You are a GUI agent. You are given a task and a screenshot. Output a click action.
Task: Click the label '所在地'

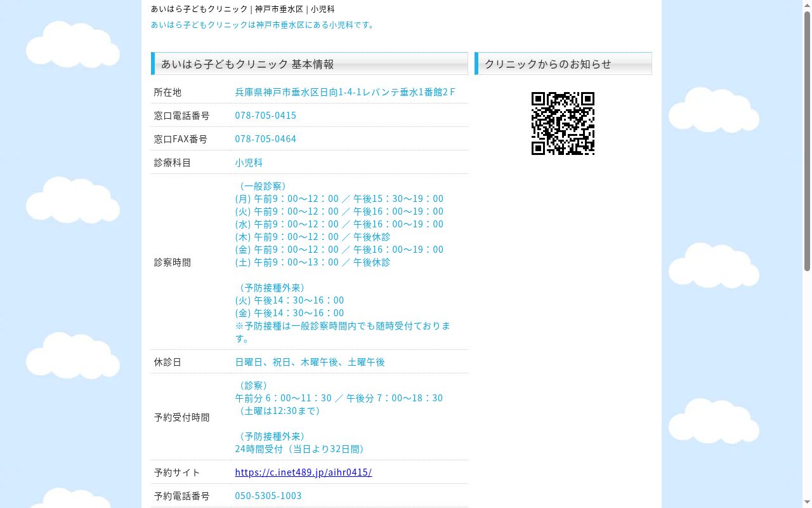167,92
